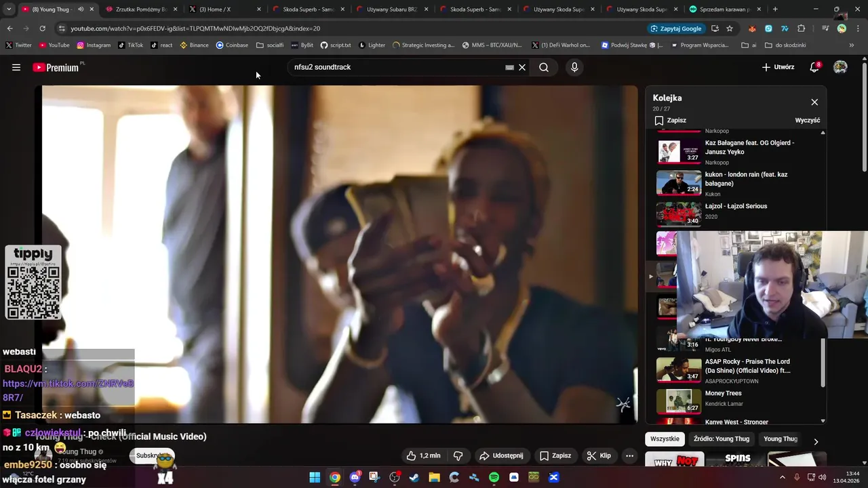
Task: Switch to Sprzedam karawan tab
Action: [725, 9]
